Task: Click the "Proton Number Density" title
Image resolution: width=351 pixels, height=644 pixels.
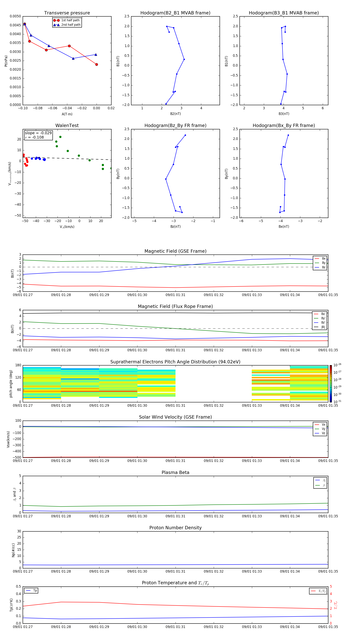Action: (175, 528)
